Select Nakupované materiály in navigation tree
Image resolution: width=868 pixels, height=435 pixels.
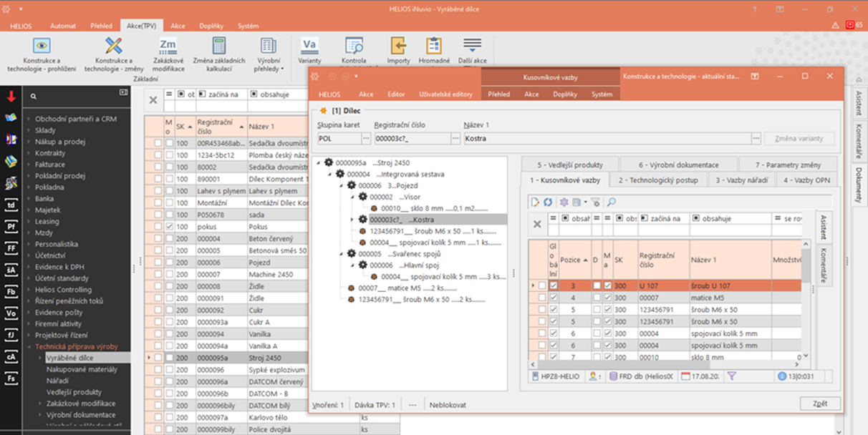pos(82,369)
